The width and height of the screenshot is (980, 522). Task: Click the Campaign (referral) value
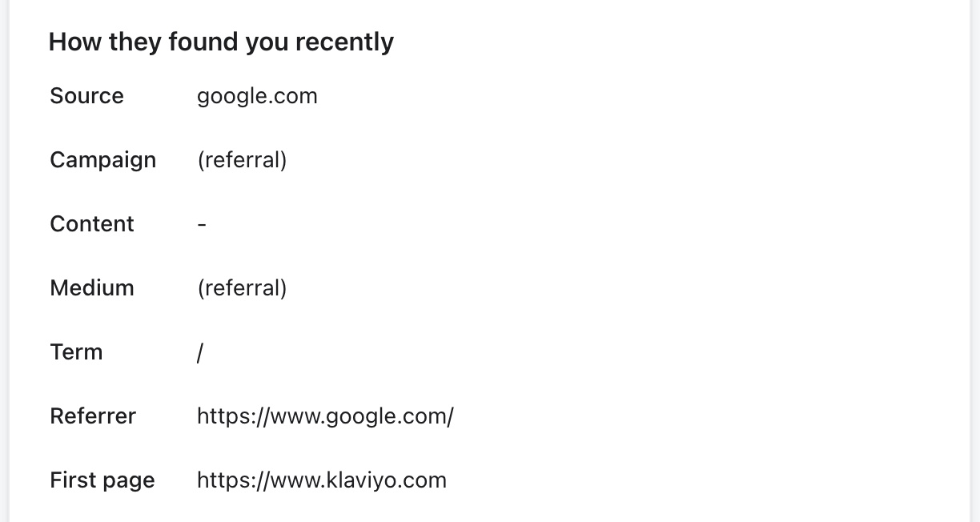242,160
